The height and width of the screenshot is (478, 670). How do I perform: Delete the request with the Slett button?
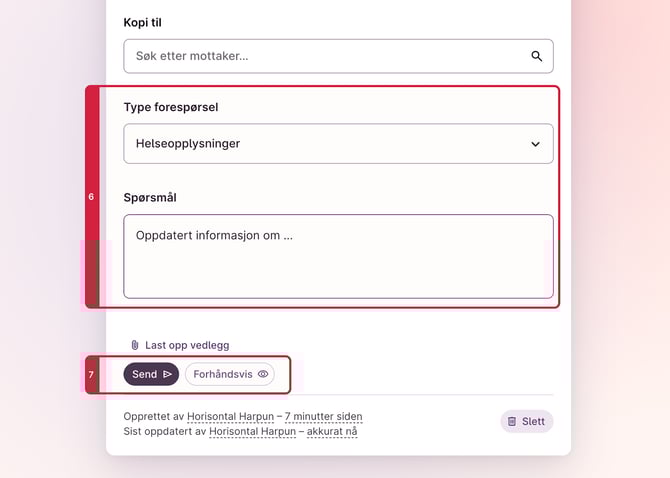pyautogui.click(x=526, y=422)
